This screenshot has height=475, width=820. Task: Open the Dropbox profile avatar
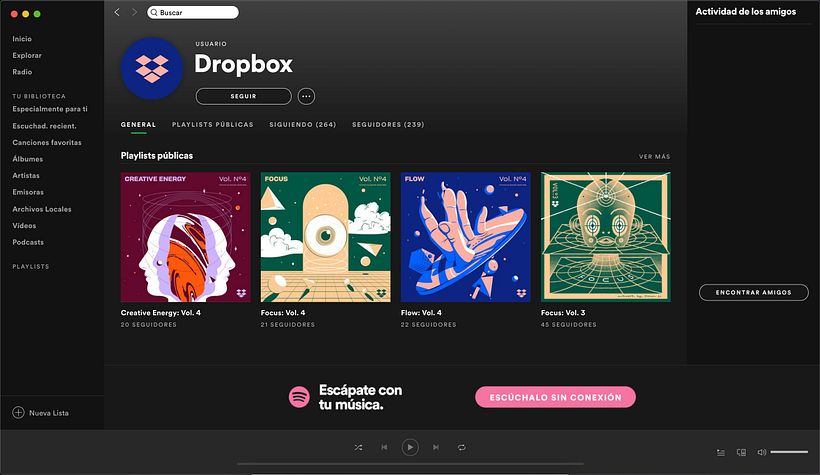[x=152, y=69]
